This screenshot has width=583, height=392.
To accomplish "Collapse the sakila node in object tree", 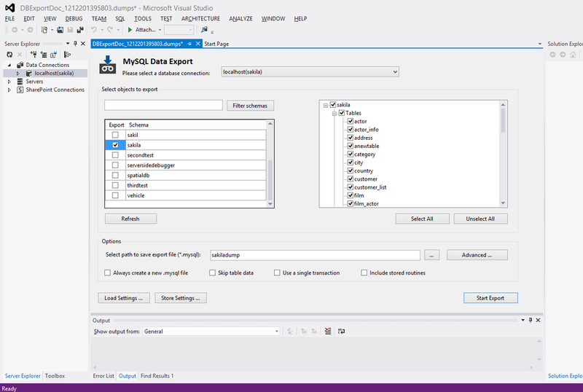I will pyautogui.click(x=326, y=105).
